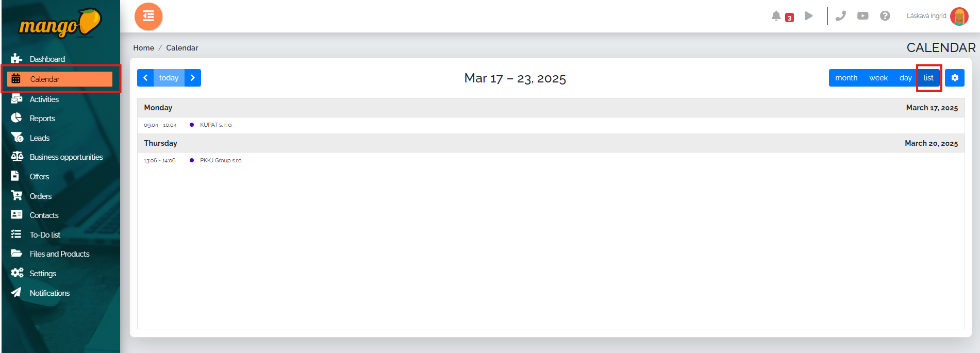Click Home breadcrumb link
This screenshot has height=353, width=980.
(144, 48)
